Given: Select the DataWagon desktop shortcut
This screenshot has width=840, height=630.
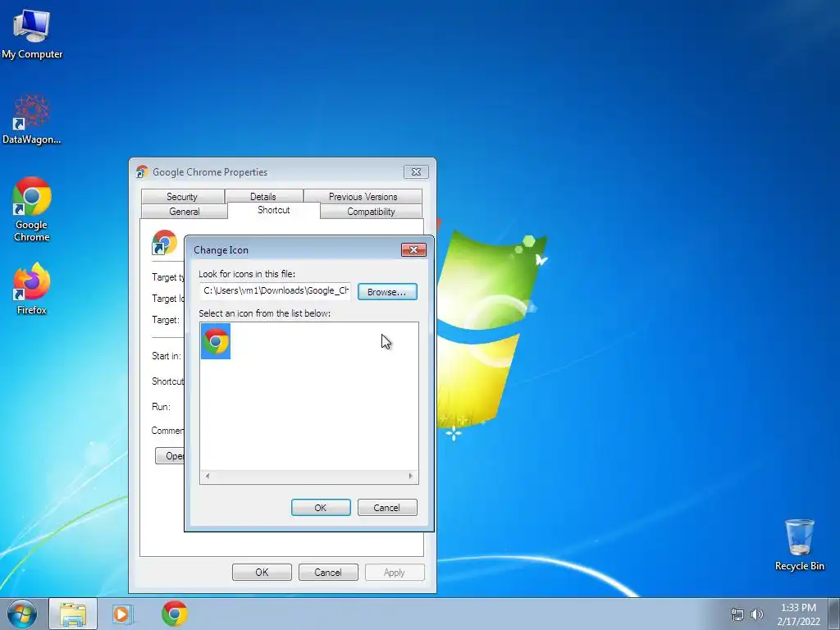Looking at the screenshot, I should (32, 120).
